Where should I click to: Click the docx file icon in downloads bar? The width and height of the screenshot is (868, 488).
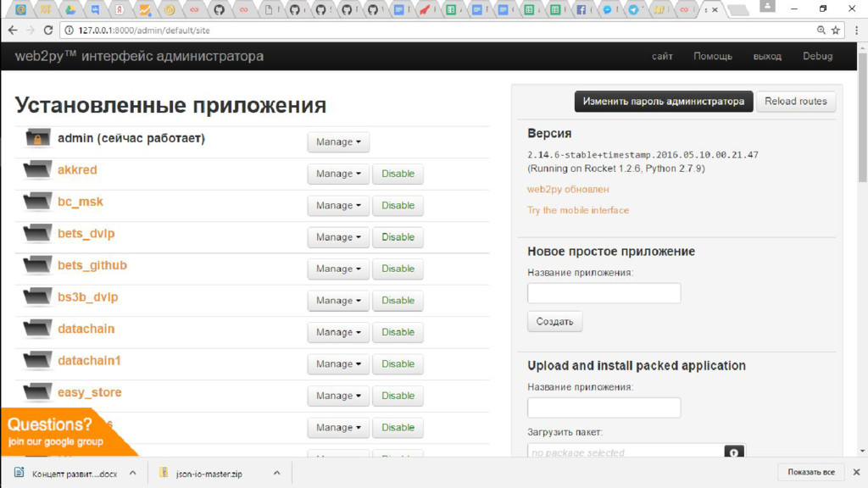19,472
